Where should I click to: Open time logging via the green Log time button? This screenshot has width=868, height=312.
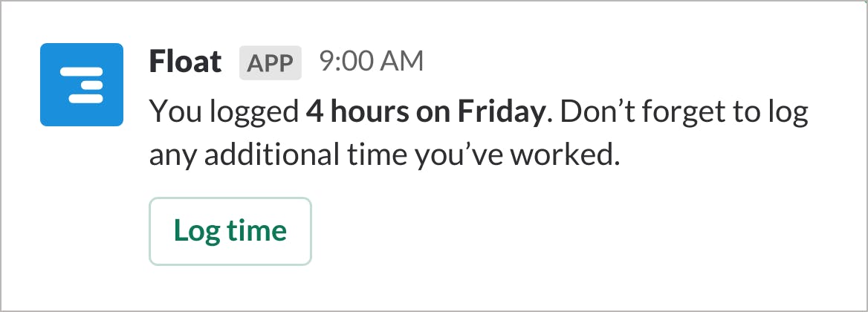[230, 231]
